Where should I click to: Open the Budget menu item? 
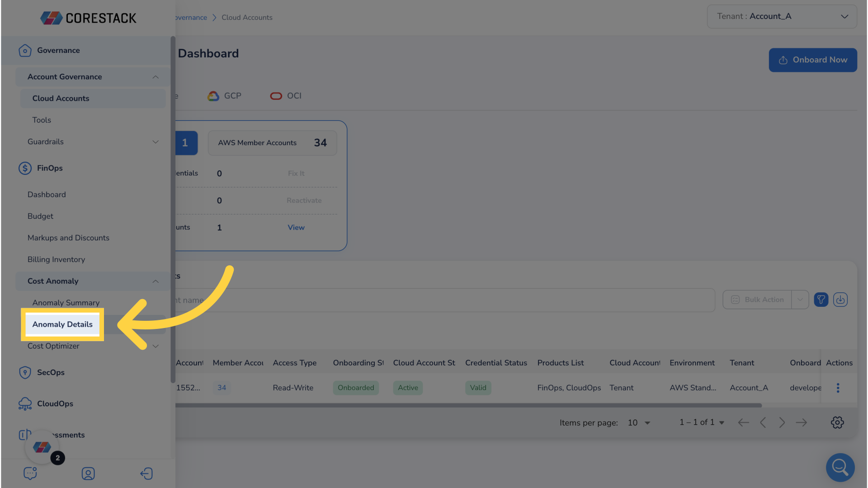[40, 216]
